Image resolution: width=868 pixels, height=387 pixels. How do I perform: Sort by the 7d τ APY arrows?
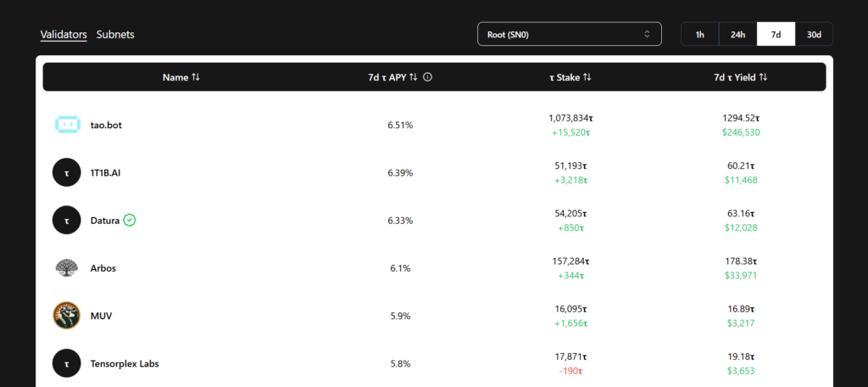(413, 77)
